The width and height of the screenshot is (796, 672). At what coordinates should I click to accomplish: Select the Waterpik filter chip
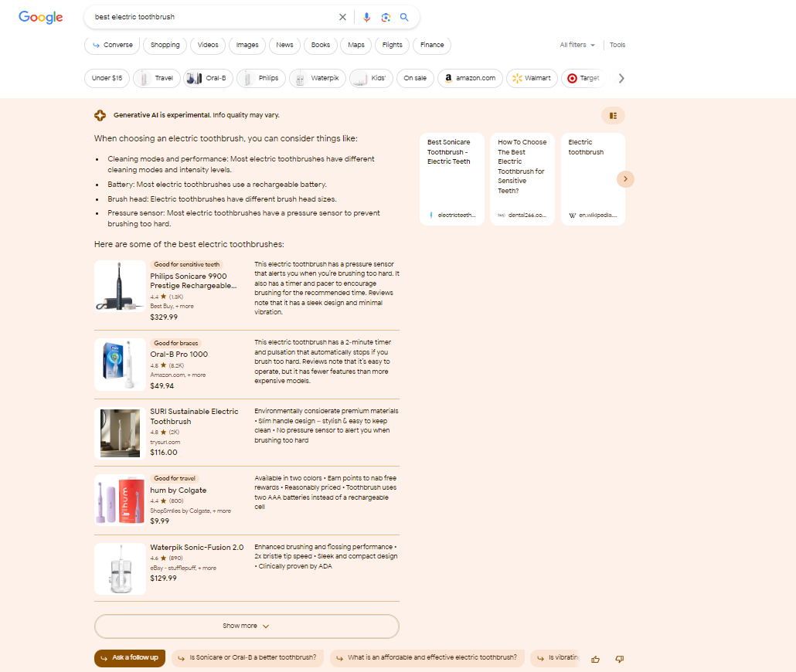318,78
